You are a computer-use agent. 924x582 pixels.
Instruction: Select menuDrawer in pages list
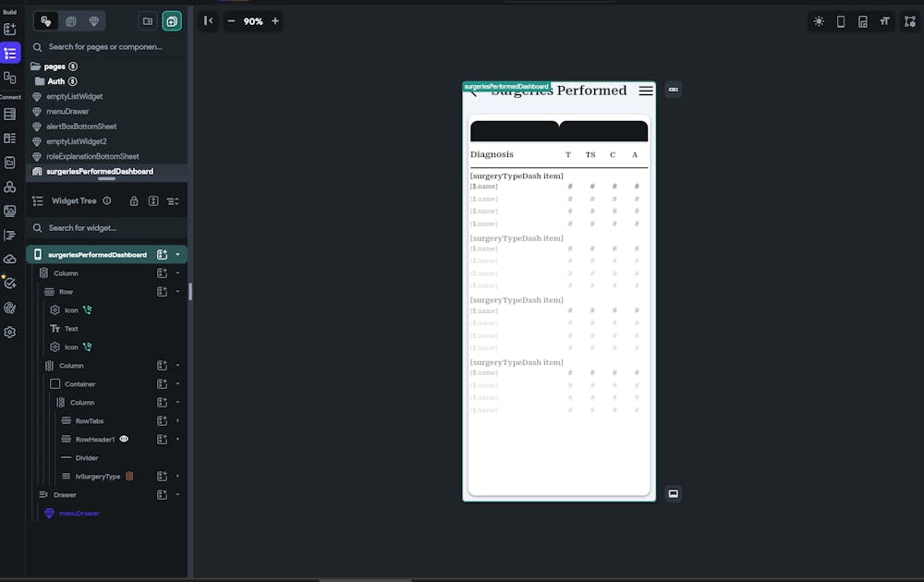tap(67, 112)
